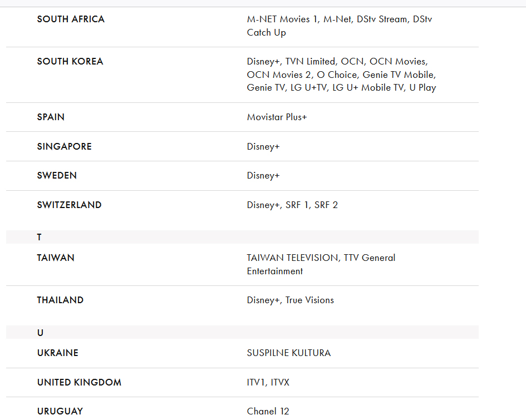Select the SPAIN country row label
The height and width of the screenshot is (420, 526).
pos(51,117)
